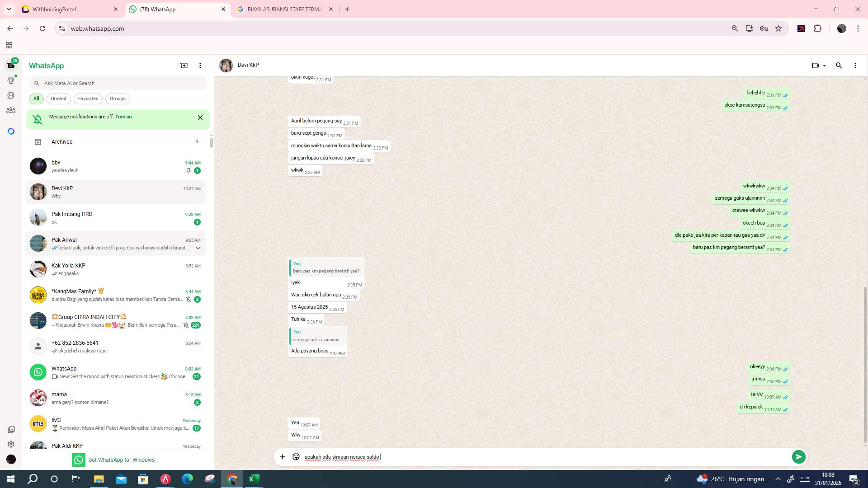The width and height of the screenshot is (868, 488).
Task: Select the Groups chats filter
Action: coord(118,99)
